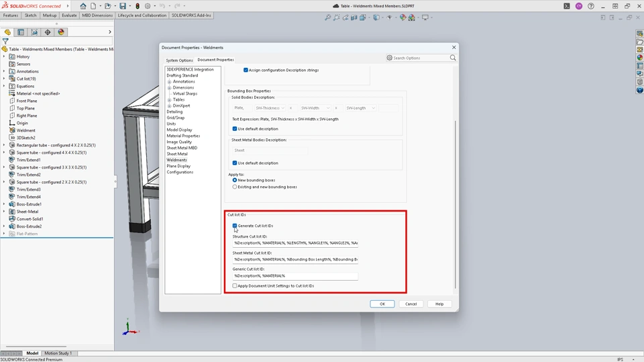The image size is (644, 362).
Task: Open the FeatureManager design tree tab icon
Action: tap(7, 32)
